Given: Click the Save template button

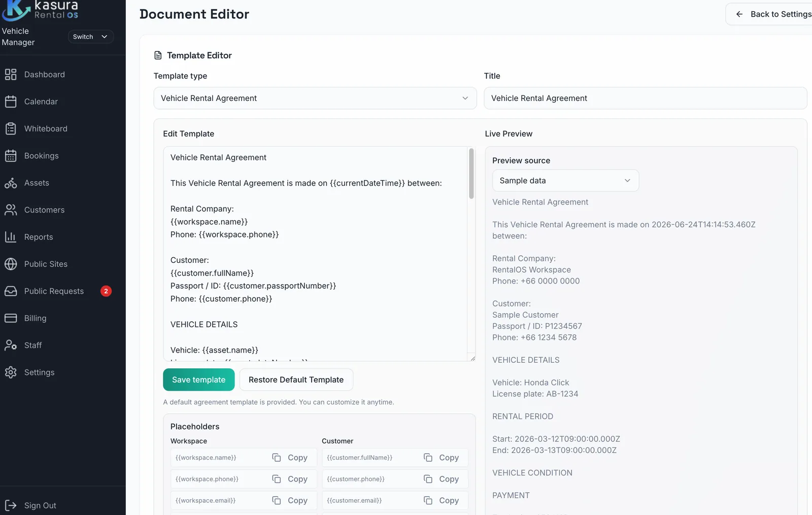Looking at the screenshot, I should coord(198,380).
